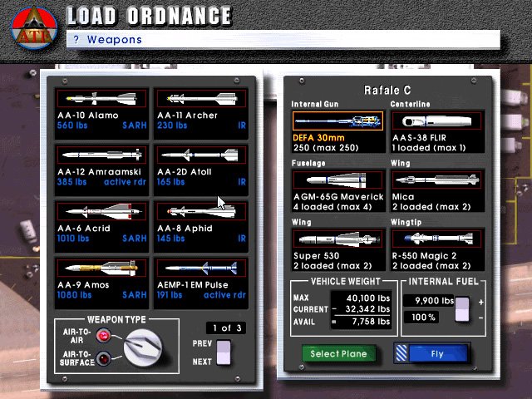Viewport: 532px width, 399px height.
Task: Click the '1080 lbs' weight of AA-9 Amos
Action: pyautogui.click(x=74, y=295)
